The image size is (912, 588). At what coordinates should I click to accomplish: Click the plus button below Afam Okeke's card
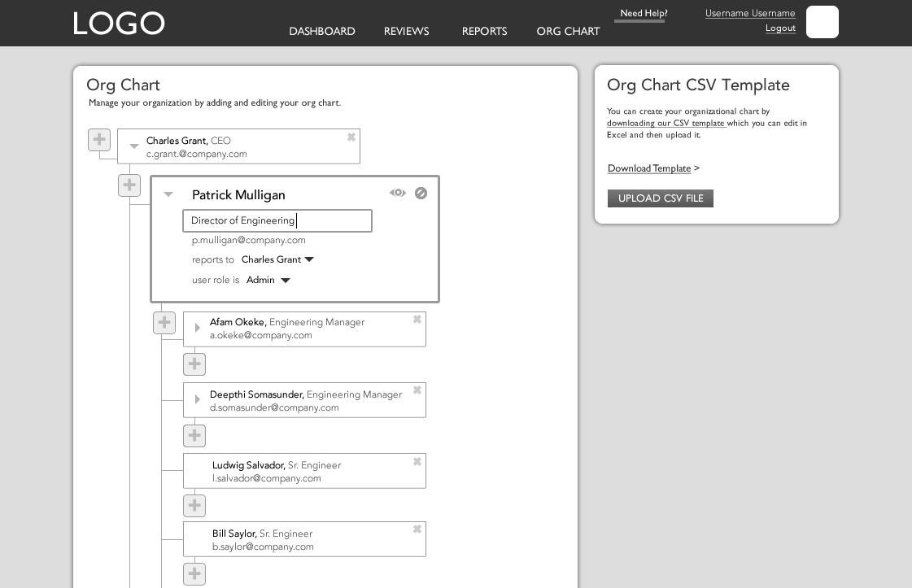pos(194,364)
